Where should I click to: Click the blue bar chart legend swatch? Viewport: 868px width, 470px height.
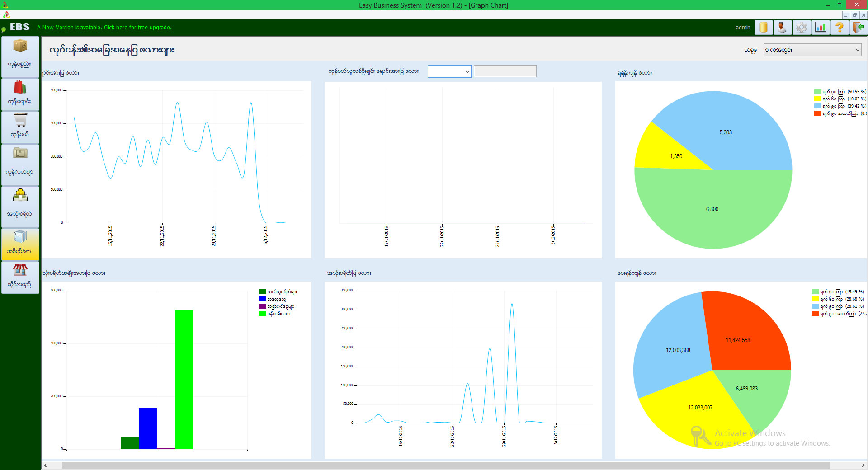pyautogui.click(x=262, y=299)
